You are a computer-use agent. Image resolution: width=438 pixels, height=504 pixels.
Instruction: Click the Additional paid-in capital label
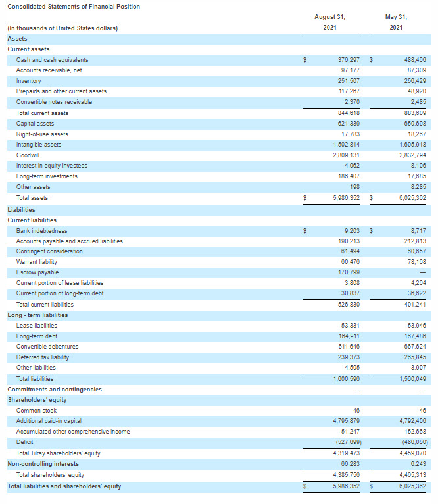point(49,421)
